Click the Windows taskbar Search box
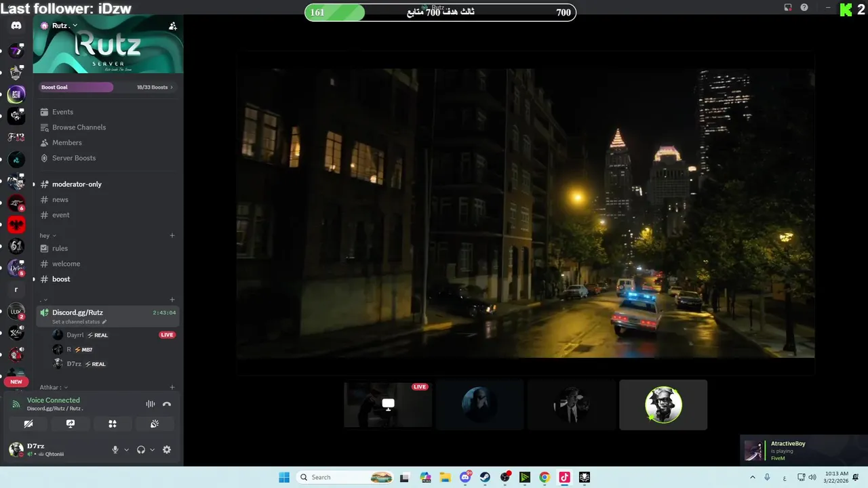Screen dimensions: 868x488 [x=346, y=477]
